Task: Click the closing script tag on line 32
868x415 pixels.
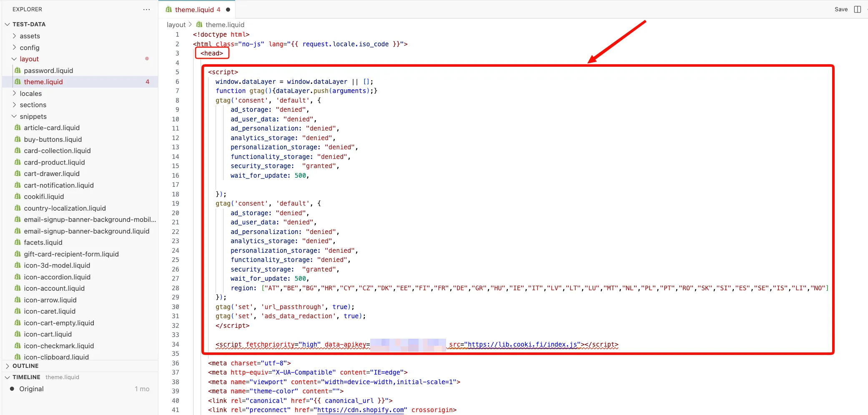Action: click(232, 326)
